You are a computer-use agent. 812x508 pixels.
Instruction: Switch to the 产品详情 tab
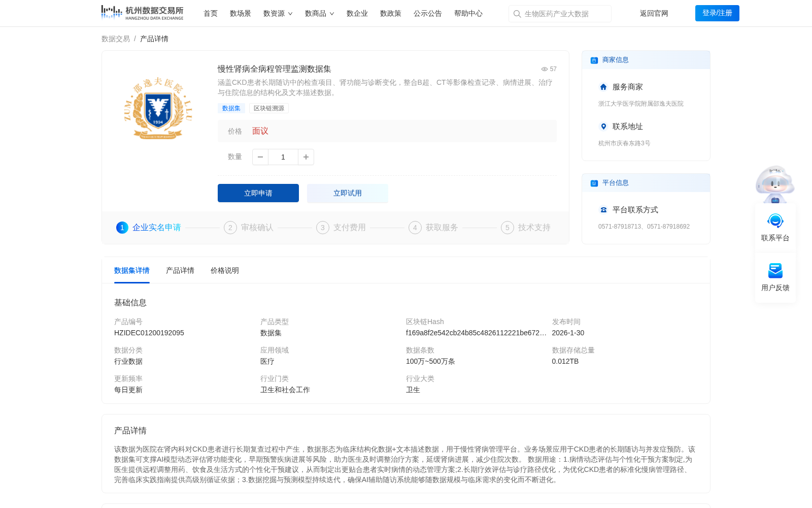[x=180, y=271]
